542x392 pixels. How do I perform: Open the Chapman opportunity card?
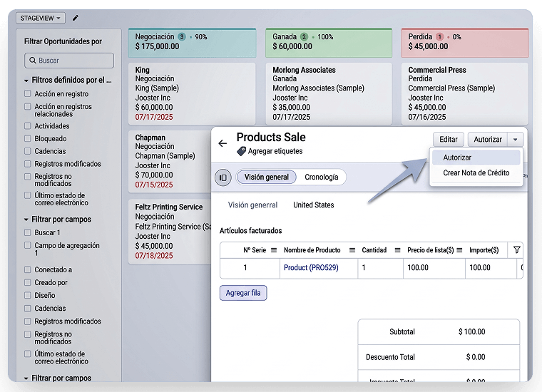coord(170,161)
